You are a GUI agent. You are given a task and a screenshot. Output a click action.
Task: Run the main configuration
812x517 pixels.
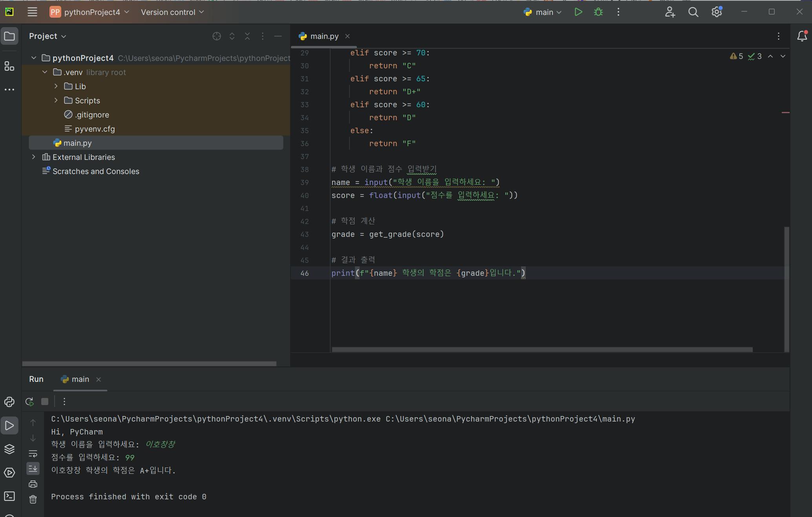578,12
